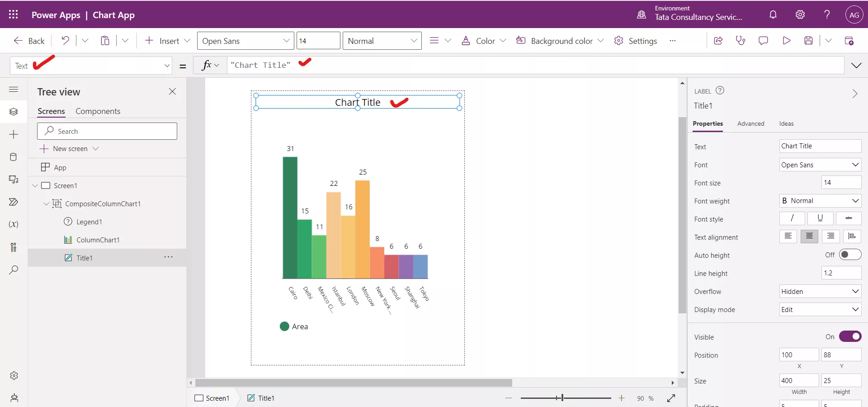Open the Open Sans font dropdown in toolbar

point(245,41)
